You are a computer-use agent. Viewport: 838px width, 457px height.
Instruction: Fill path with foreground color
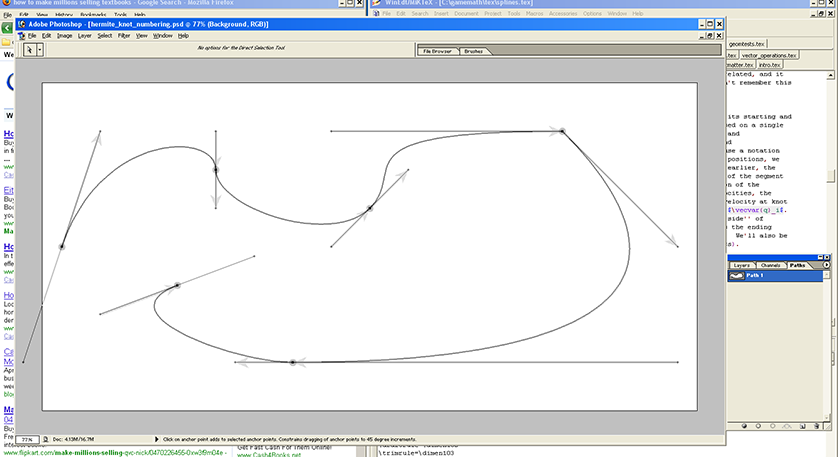(x=744, y=426)
